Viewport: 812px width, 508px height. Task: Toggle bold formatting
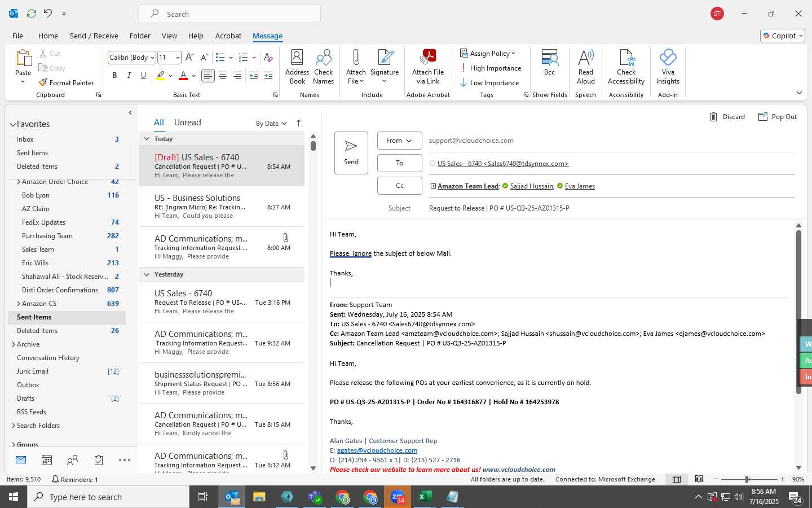(114, 75)
